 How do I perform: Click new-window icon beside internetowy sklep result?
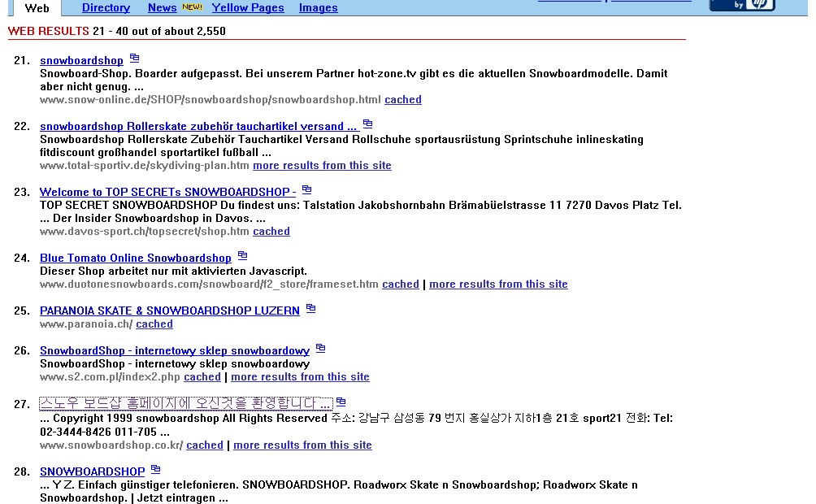(320, 348)
